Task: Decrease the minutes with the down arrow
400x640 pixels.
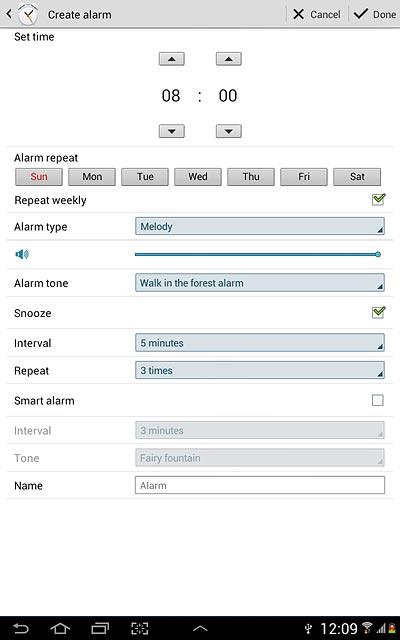Action: pyautogui.click(x=229, y=131)
